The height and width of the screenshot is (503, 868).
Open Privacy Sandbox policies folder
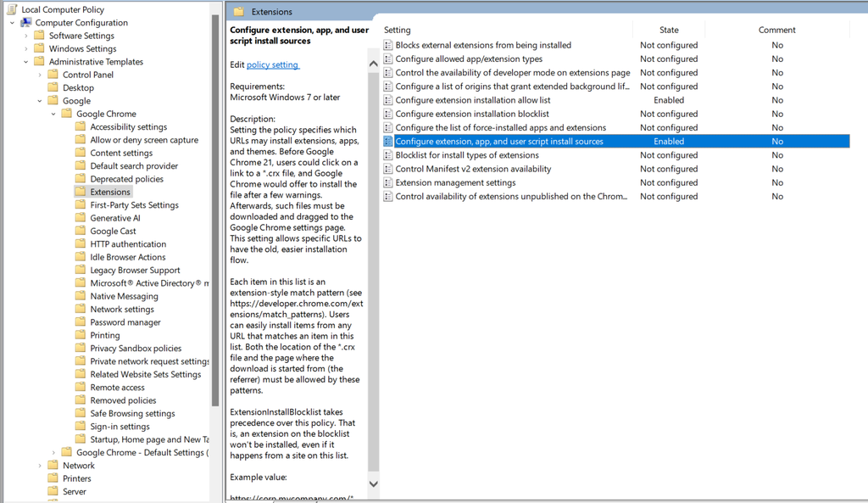tap(136, 348)
